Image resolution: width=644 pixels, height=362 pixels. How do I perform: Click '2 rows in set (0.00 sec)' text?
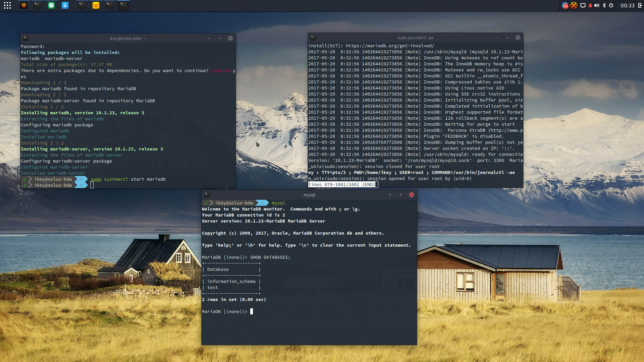tap(234, 300)
